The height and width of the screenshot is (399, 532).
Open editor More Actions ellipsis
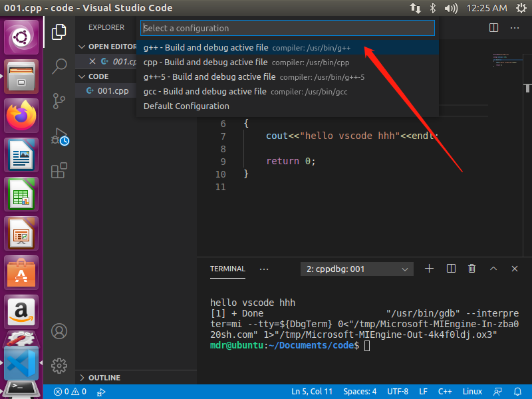pos(515,28)
